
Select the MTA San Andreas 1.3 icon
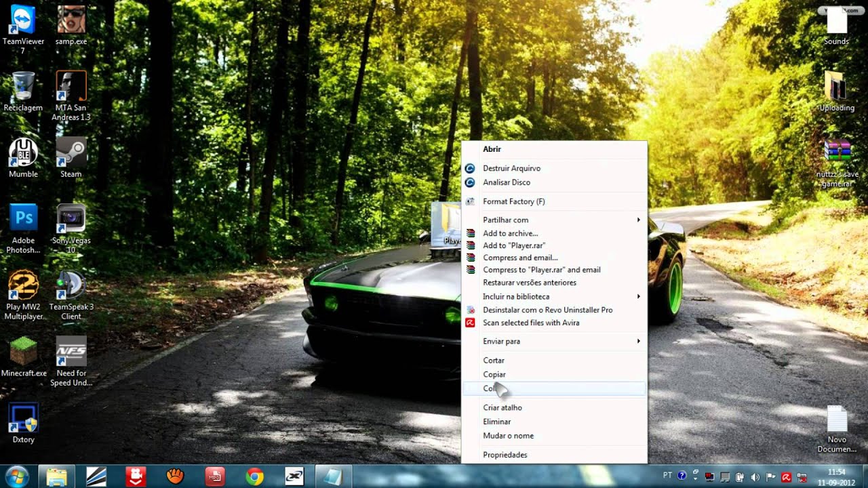point(71,96)
